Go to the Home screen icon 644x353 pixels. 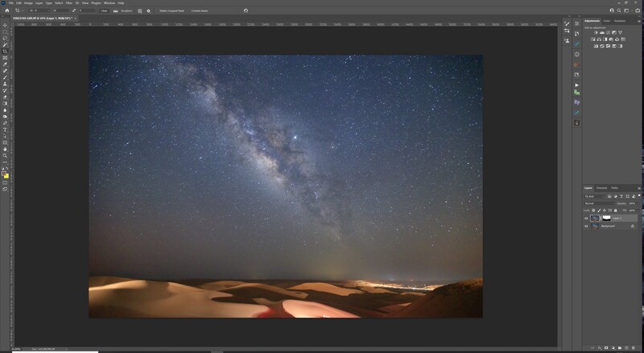pyautogui.click(x=7, y=10)
